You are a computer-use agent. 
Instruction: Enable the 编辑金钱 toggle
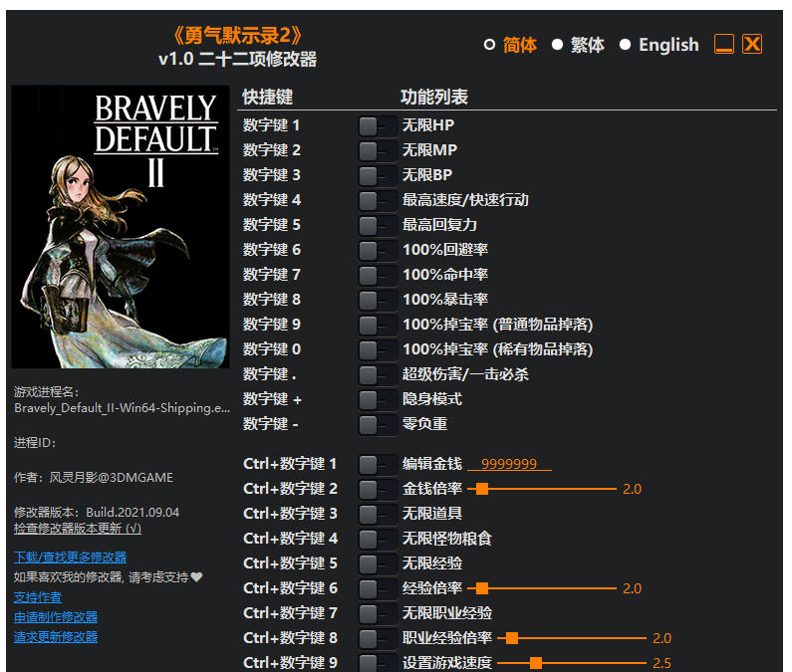coord(378,464)
